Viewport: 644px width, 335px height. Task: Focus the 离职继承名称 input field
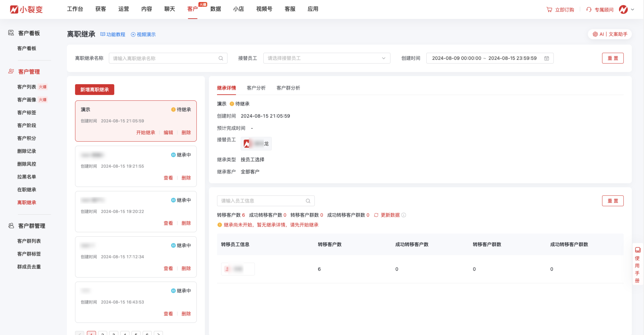(168, 58)
